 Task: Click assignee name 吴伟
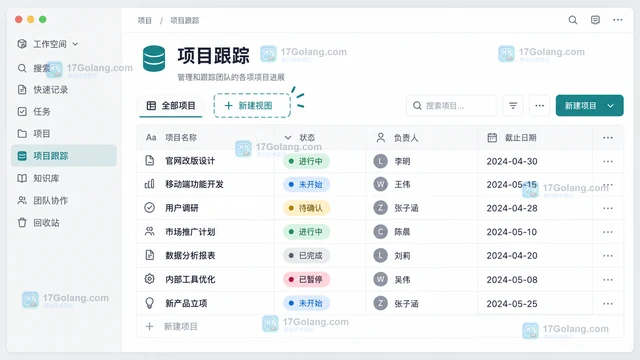402,280
